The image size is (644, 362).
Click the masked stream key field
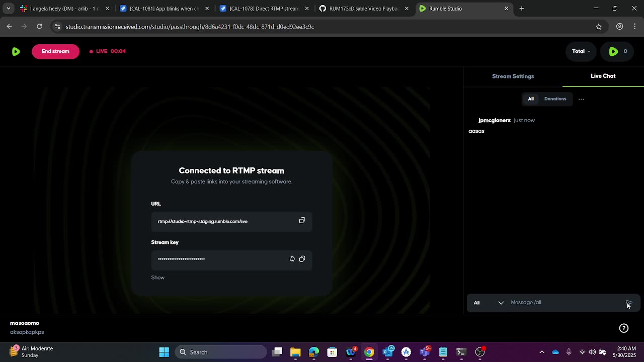[231, 259]
